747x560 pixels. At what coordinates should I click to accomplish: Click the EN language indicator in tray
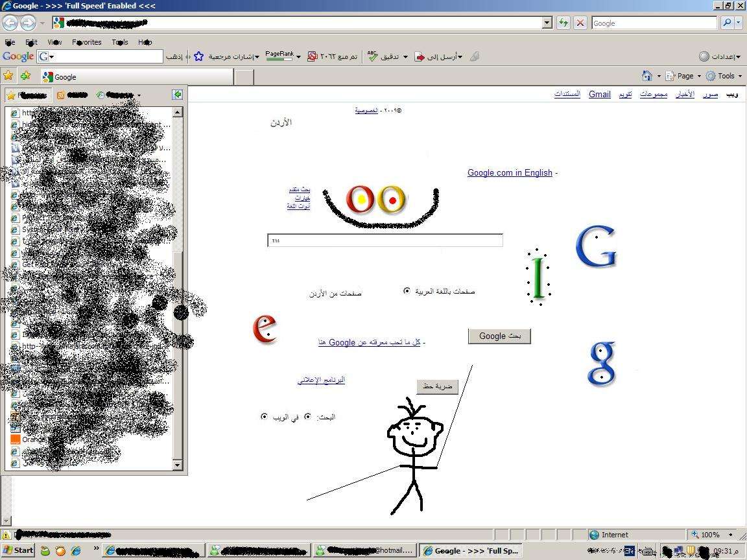coord(629,551)
